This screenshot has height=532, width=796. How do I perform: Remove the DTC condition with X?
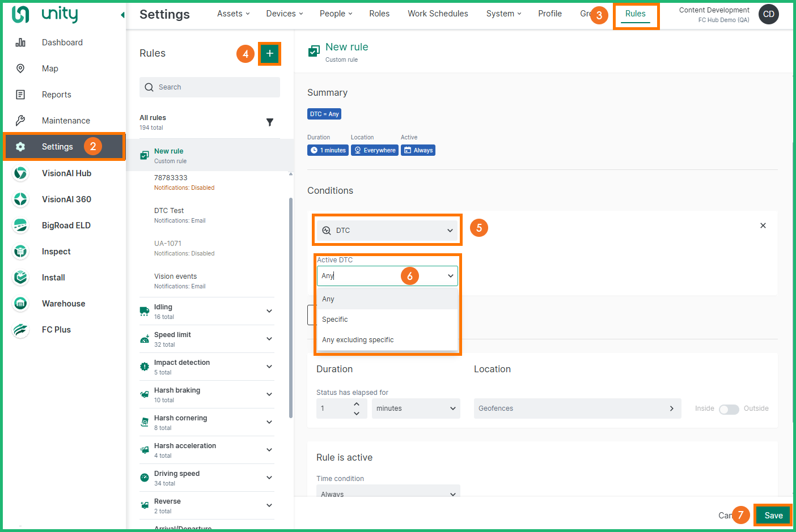[763, 225]
